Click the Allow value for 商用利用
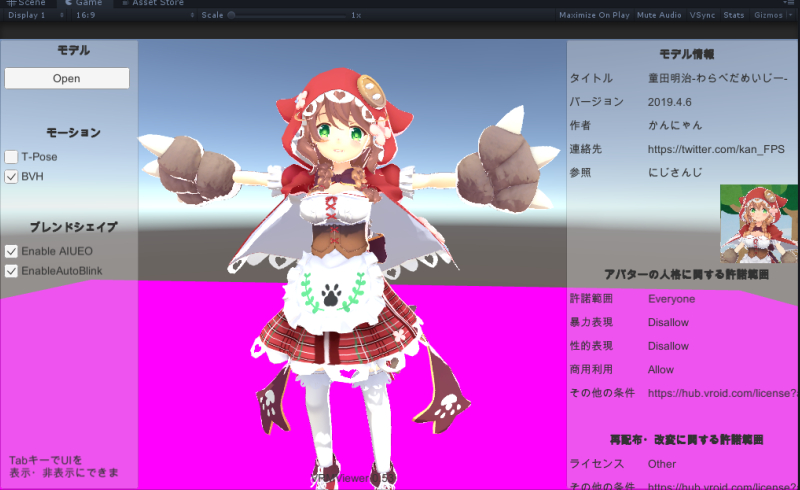This screenshot has width=800, height=490. [x=661, y=370]
